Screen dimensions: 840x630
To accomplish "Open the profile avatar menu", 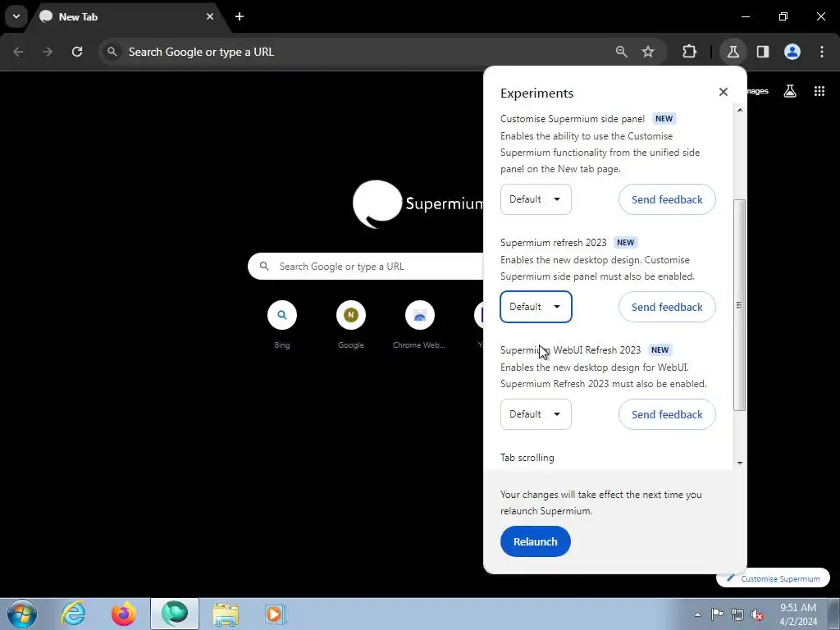I will 792,52.
